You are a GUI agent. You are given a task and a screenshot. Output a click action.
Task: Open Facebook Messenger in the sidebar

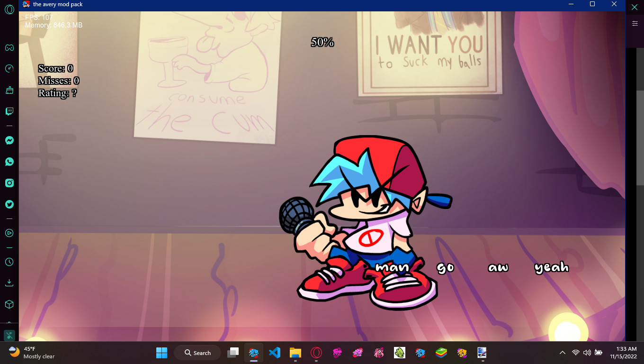tap(9, 140)
